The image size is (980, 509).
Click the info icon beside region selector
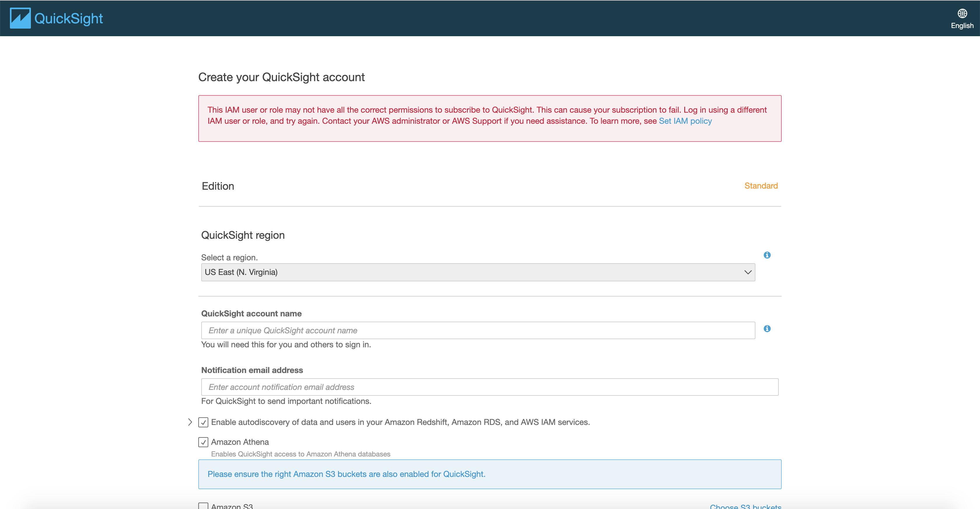[x=767, y=255]
